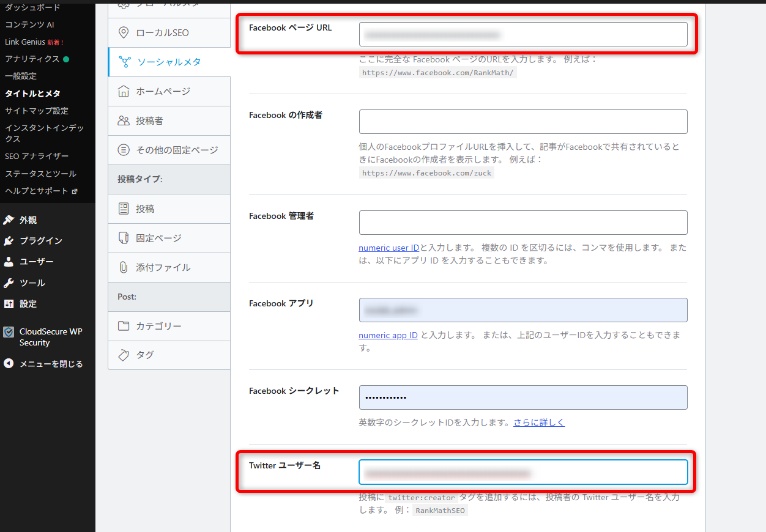The image size is (766, 532).
Task: Open サイトマップ設定 menu item
Action: coord(37,111)
